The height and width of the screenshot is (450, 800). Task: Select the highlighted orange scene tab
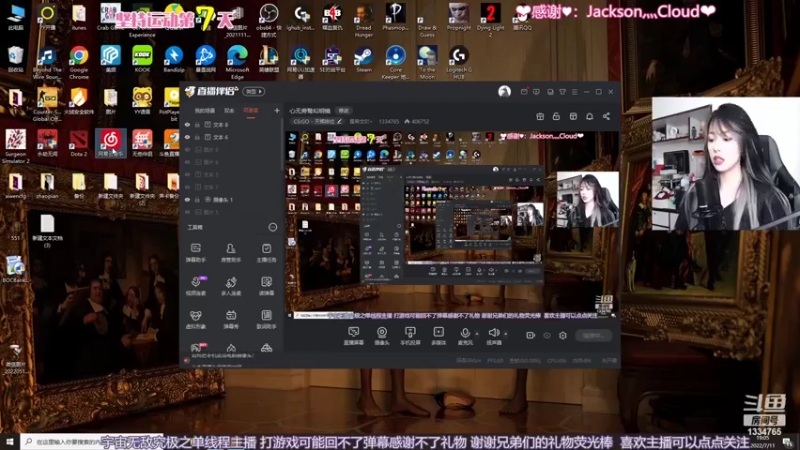click(x=251, y=110)
